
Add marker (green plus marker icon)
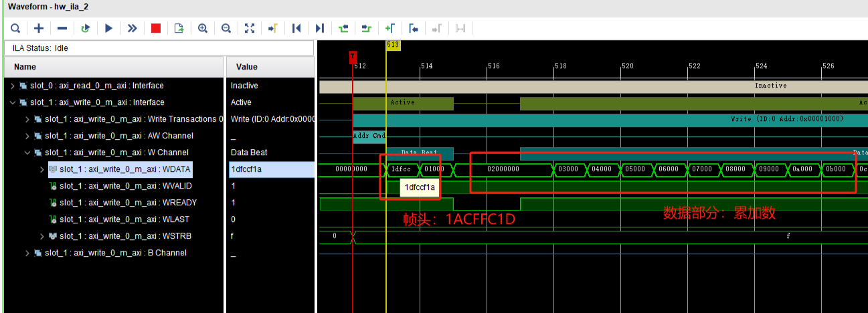(x=390, y=28)
